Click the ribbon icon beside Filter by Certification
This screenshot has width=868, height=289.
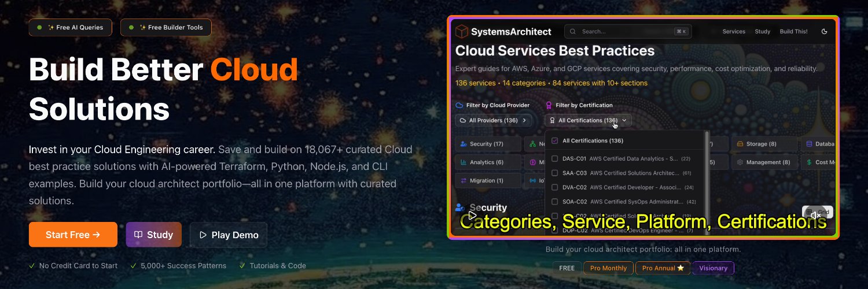[549, 105]
